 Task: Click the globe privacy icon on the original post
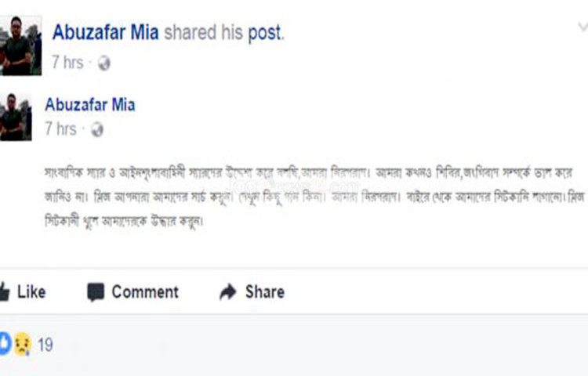point(97,130)
